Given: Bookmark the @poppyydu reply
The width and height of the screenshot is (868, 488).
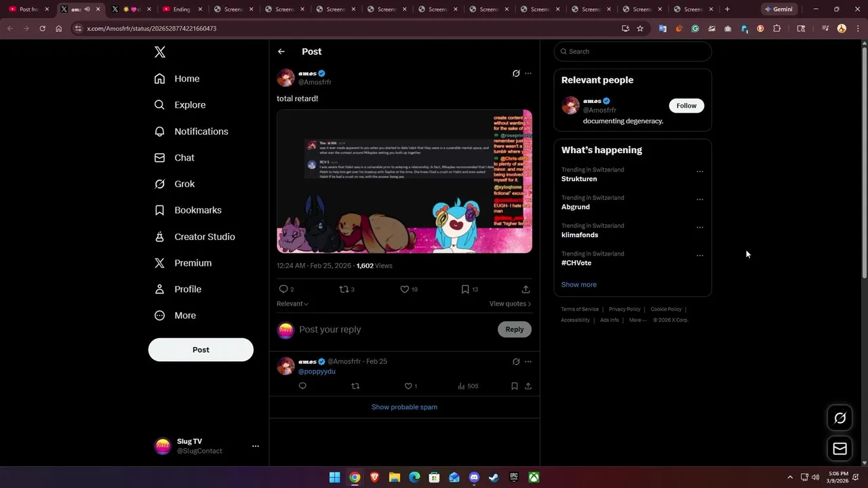Looking at the screenshot, I should point(515,386).
